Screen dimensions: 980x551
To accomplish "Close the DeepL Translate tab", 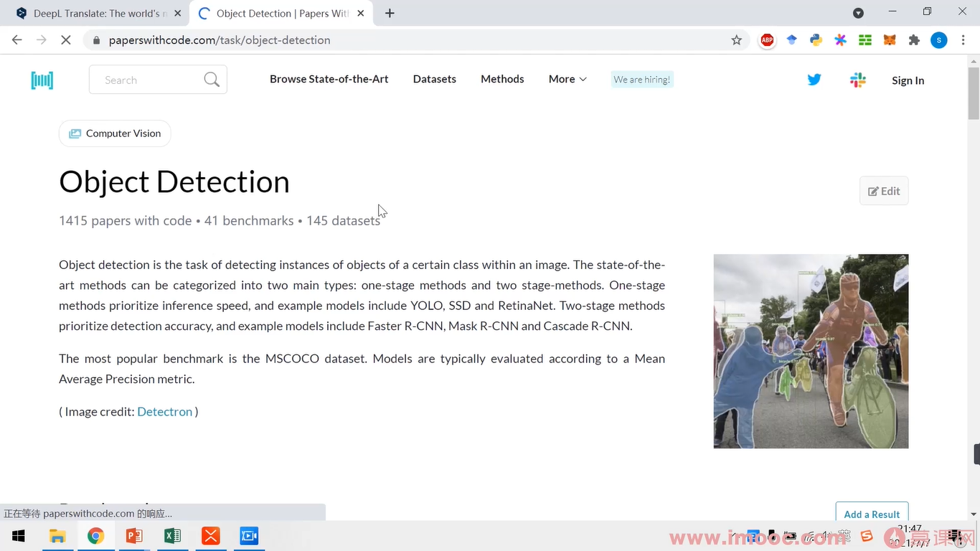I will pyautogui.click(x=177, y=13).
